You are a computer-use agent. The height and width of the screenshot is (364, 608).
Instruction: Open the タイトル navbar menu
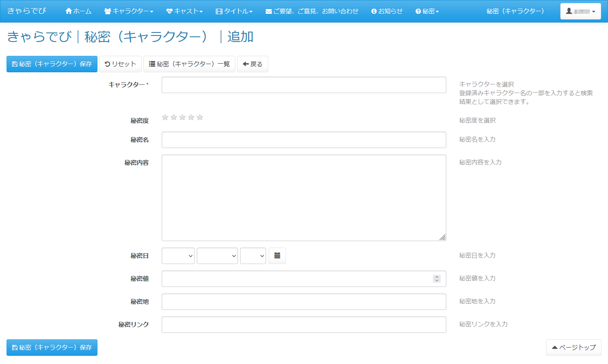(234, 11)
